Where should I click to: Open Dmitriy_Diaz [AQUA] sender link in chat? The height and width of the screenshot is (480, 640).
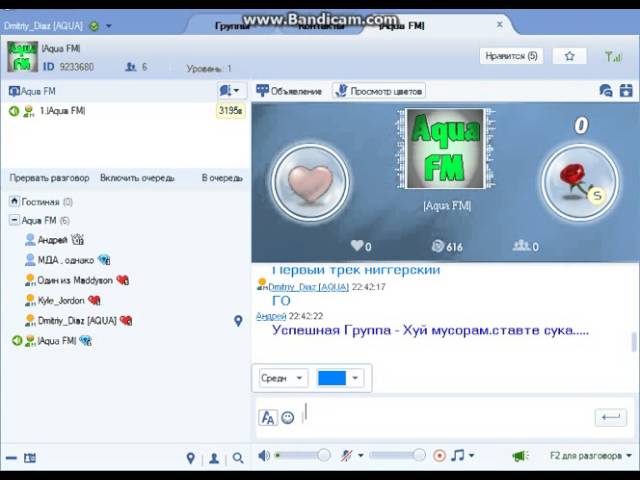click(x=309, y=287)
